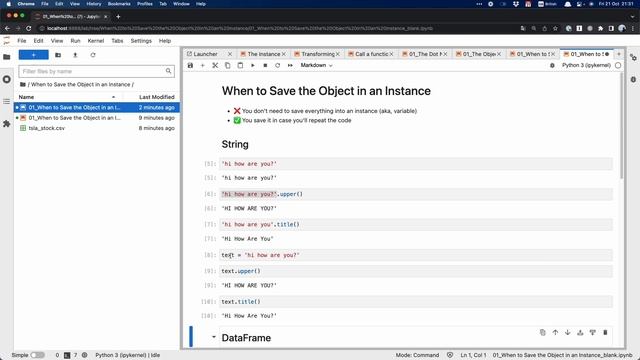Select the notebook file modified 9 minutes ago

[97, 118]
